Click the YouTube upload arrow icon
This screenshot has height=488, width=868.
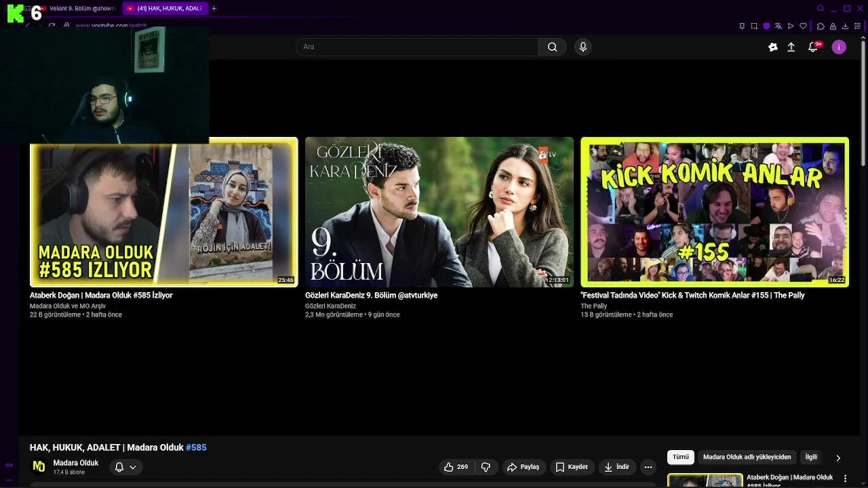[x=791, y=47]
